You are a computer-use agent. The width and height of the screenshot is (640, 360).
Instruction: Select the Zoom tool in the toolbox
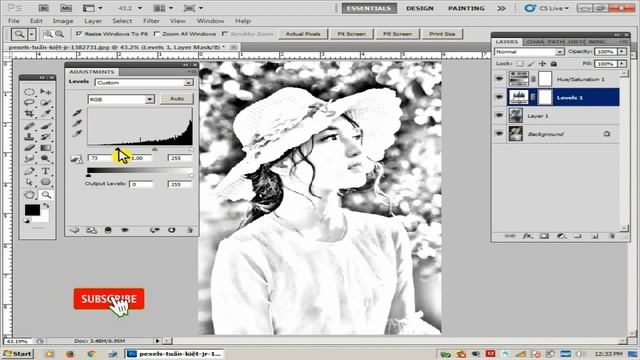tap(46, 195)
